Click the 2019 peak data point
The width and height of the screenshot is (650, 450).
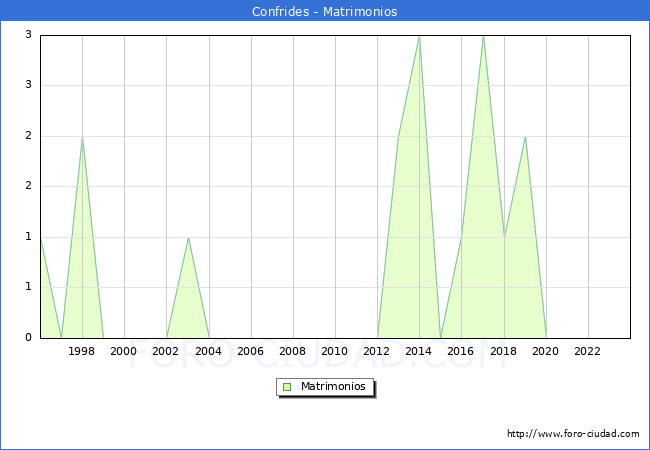525,137
